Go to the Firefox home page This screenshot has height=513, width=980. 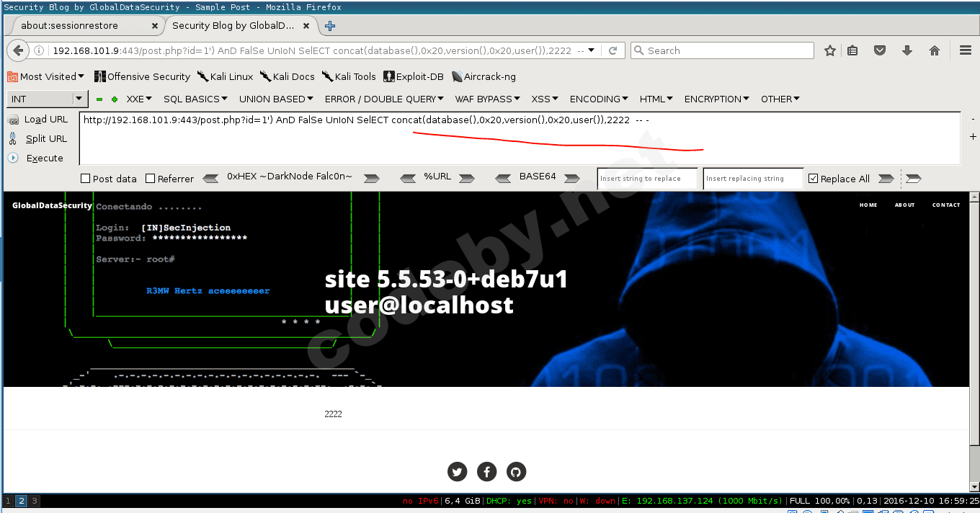tap(935, 50)
